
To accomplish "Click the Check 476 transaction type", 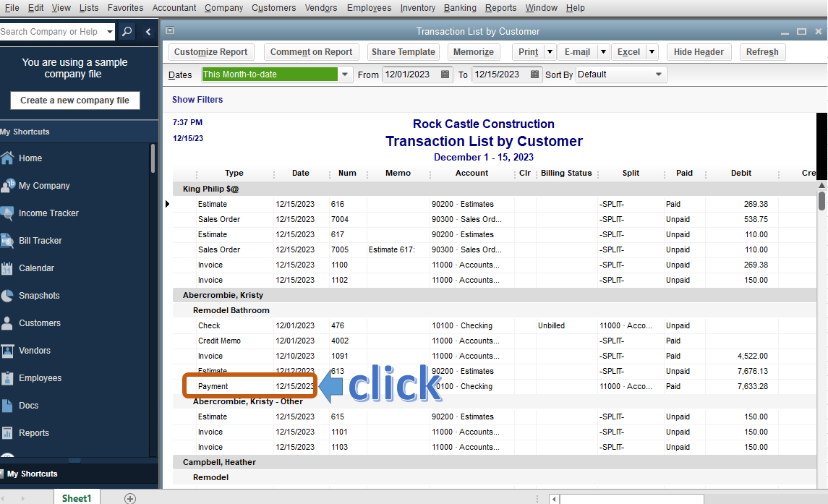I will 209,325.
